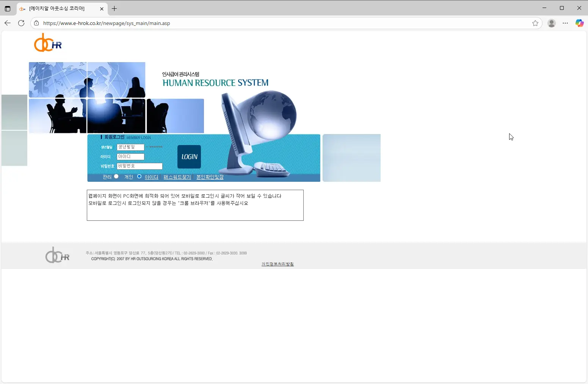
Task: Launch the Copilot icon in the toolbar
Action: (579, 23)
